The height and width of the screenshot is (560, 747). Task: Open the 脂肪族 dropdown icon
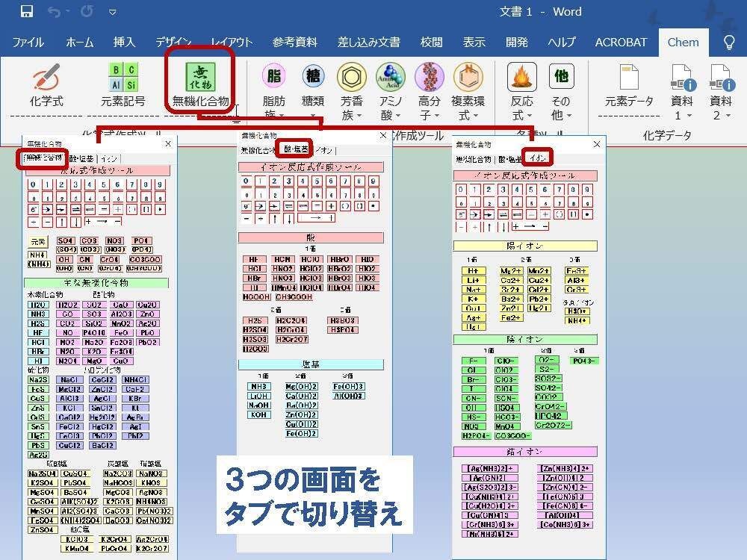(x=274, y=91)
